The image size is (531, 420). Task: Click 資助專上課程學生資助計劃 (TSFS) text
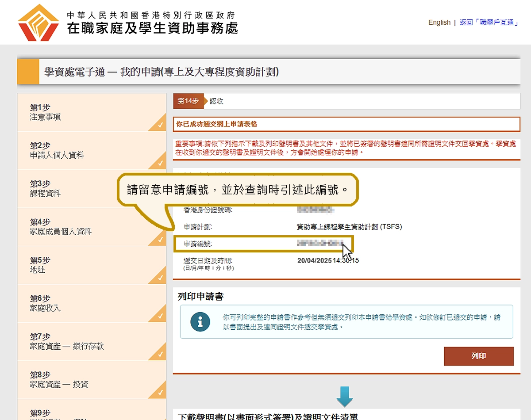tap(349, 227)
